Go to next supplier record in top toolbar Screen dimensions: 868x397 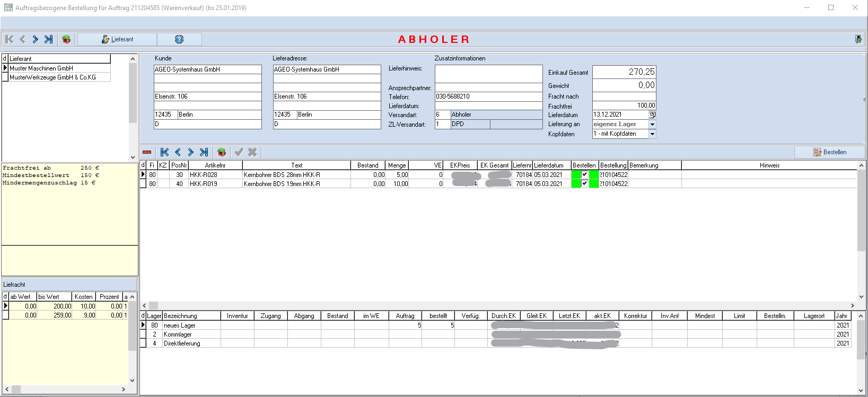pyautogui.click(x=35, y=39)
